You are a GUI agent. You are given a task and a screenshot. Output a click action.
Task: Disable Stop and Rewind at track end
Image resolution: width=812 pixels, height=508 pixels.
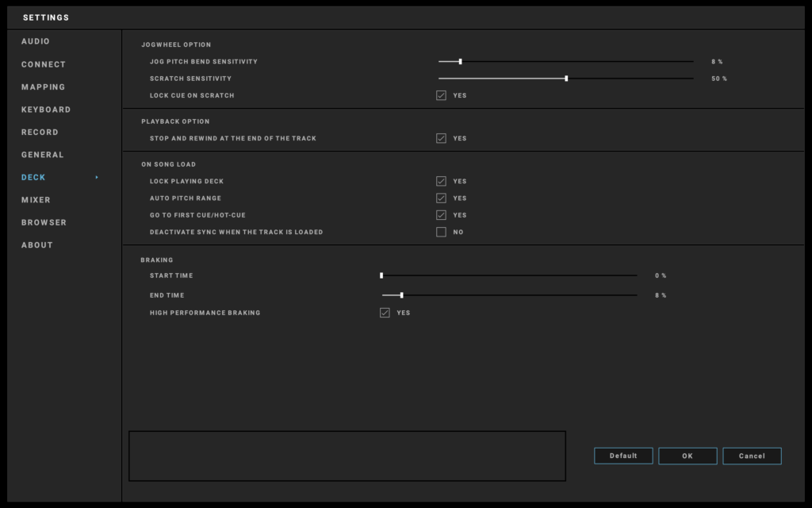[x=441, y=139]
